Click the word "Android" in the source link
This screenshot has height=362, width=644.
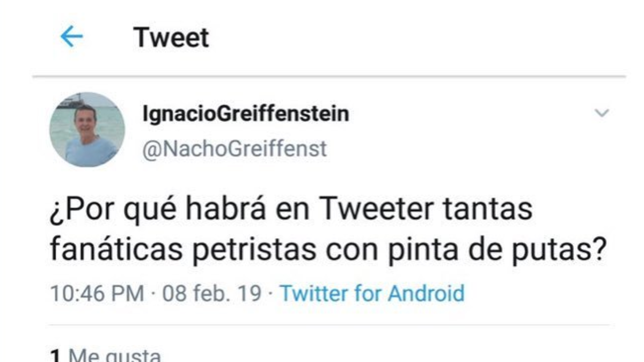[x=426, y=293]
